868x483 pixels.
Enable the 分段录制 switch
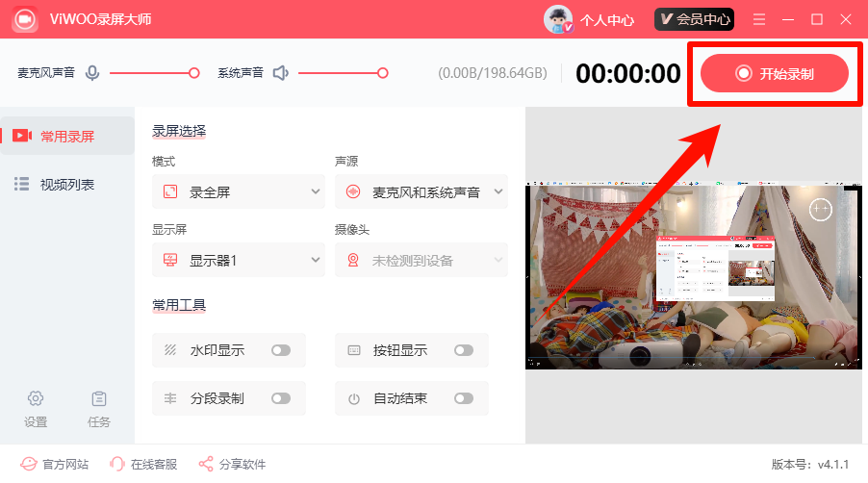(x=281, y=398)
